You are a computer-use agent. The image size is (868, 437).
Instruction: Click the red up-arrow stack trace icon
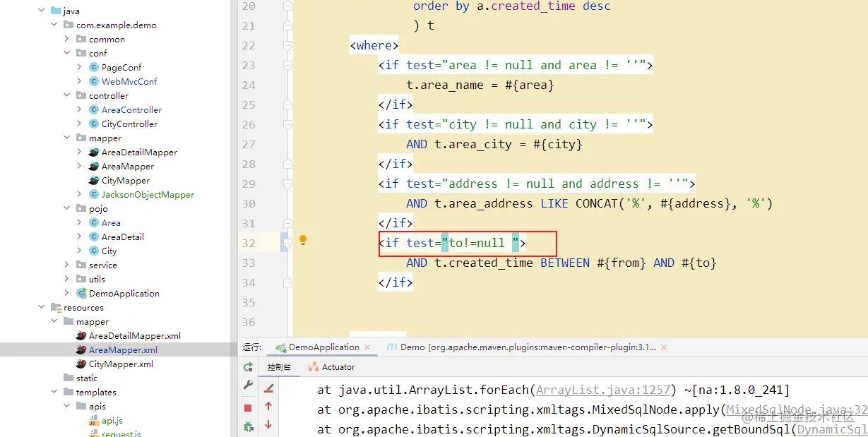point(268,406)
